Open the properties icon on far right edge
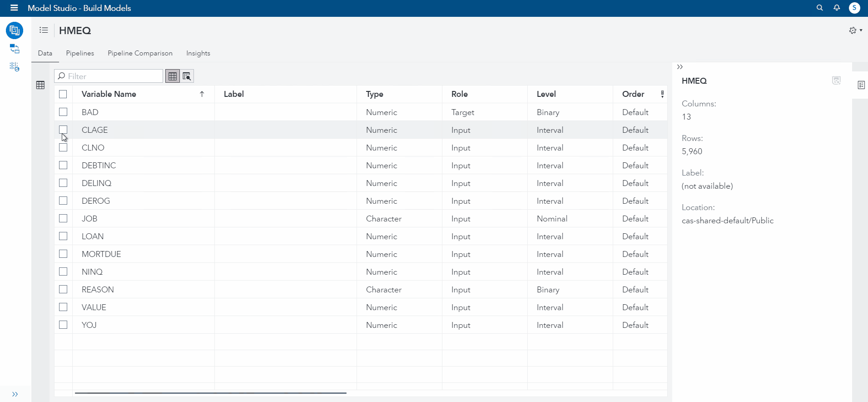Image resolution: width=868 pixels, height=402 pixels. (x=861, y=85)
